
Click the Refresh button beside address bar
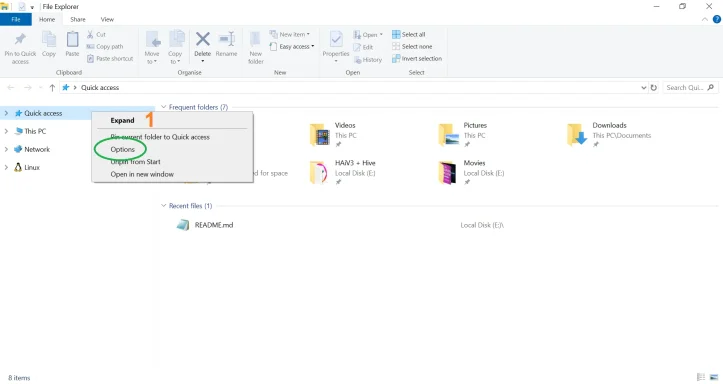[653, 88]
